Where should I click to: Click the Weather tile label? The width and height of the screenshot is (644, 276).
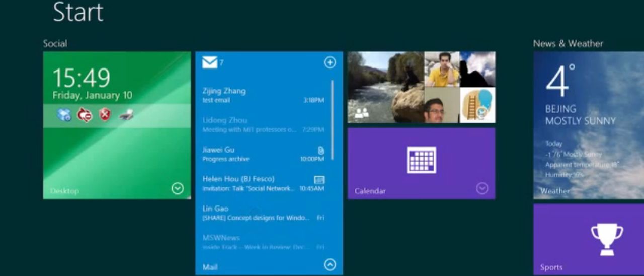coord(555,191)
